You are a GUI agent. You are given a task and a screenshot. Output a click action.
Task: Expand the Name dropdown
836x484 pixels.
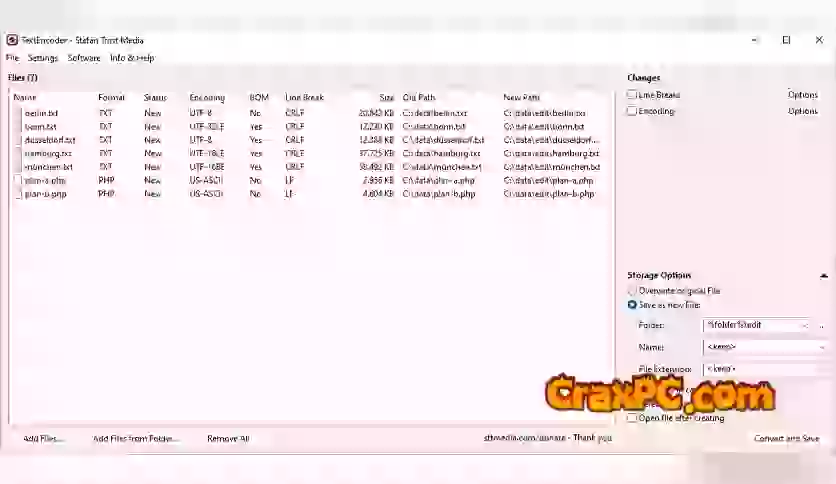822,347
